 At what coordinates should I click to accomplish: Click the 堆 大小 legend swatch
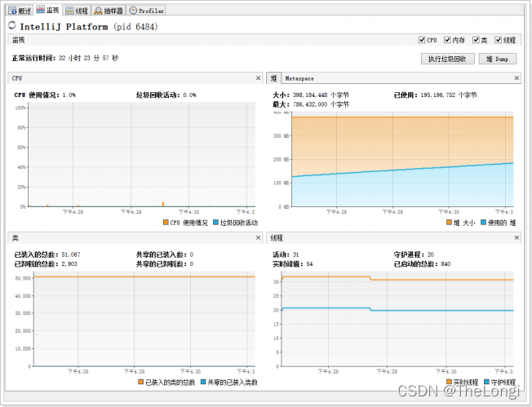449,222
